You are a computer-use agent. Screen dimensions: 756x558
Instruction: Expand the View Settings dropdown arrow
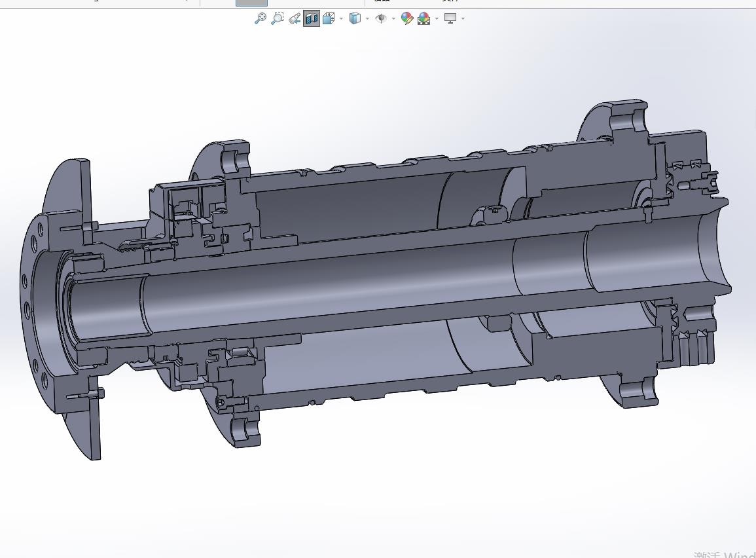[x=463, y=19]
